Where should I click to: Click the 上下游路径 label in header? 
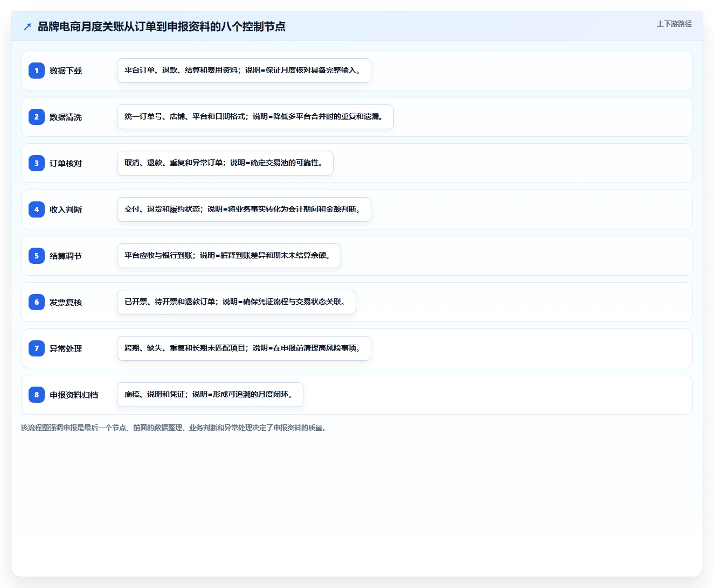click(674, 24)
